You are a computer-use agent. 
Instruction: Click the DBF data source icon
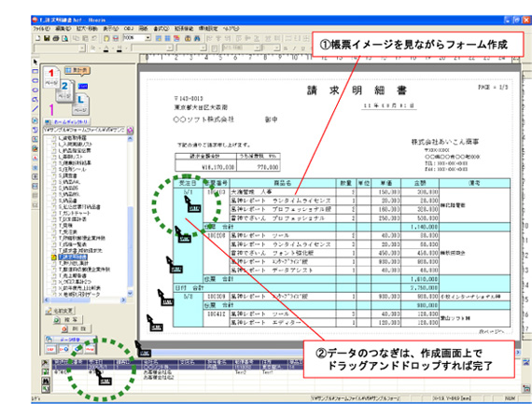click(50, 349)
